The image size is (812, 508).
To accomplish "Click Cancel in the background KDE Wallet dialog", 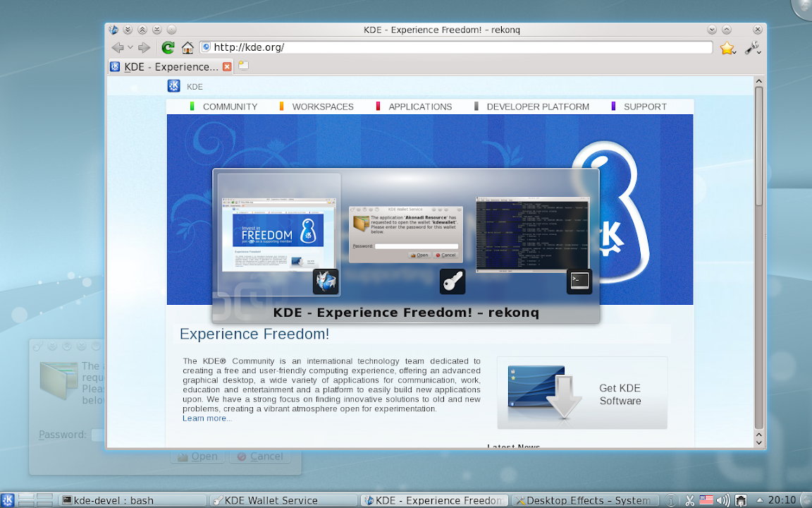I will [x=260, y=456].
